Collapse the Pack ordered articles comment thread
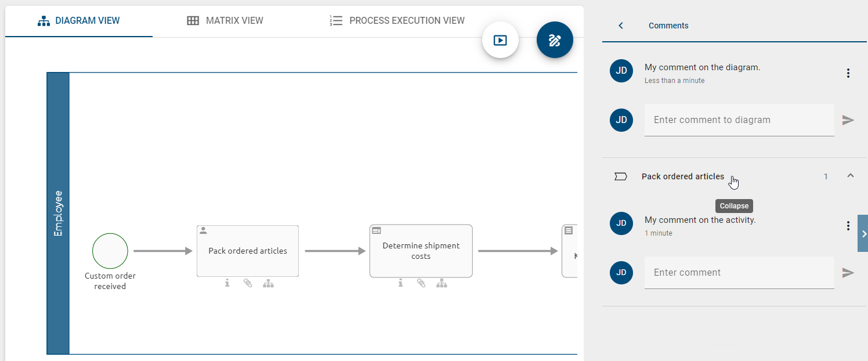 [851, 176]
